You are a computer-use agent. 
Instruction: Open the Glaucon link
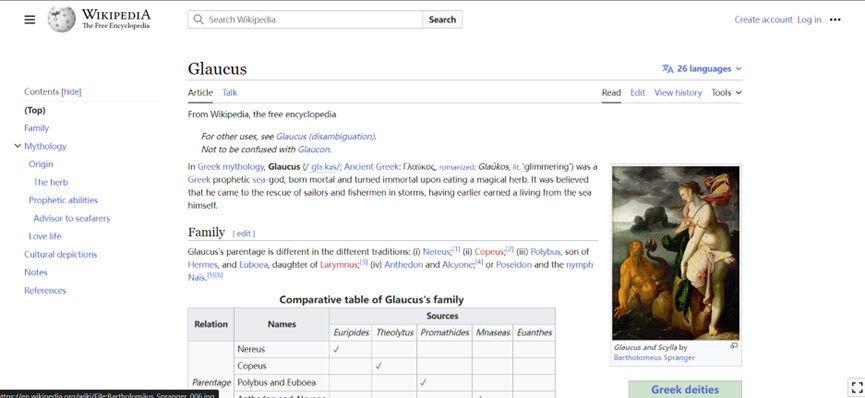point(313,150)
